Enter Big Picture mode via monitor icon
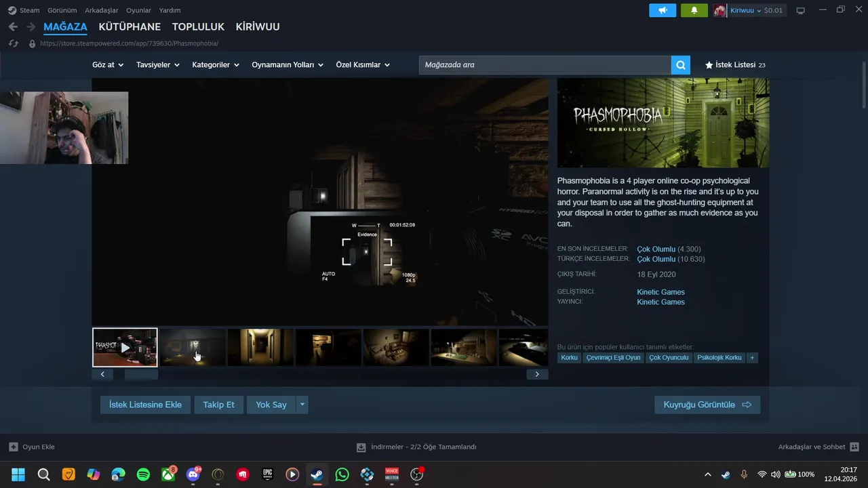 coord(800,10)
